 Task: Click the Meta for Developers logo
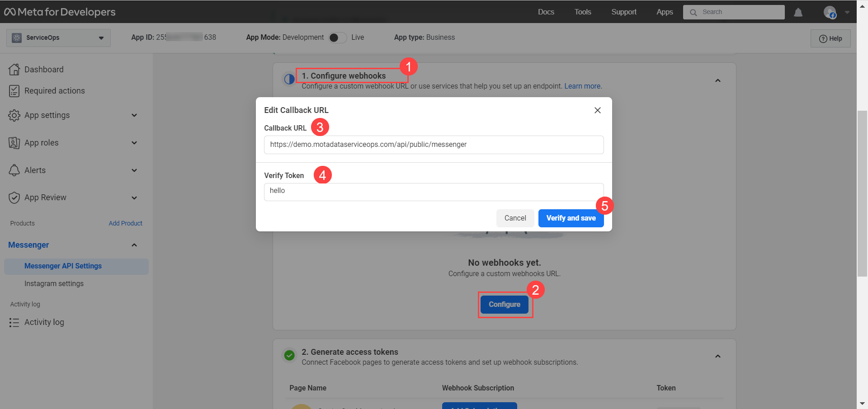pyautogui.click(x=59, y=12)
